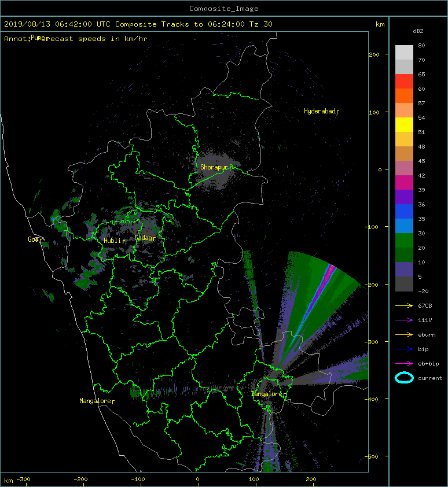The width and height of the screenshot is (448, 487).
Task: Click the magenta high-reflectivity radar streak
Action: [322, 289]
